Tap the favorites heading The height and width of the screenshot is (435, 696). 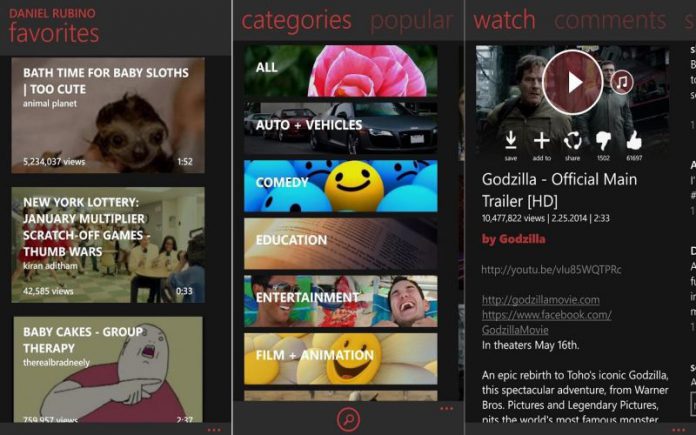pyautogui.click(x=54, y=33)
